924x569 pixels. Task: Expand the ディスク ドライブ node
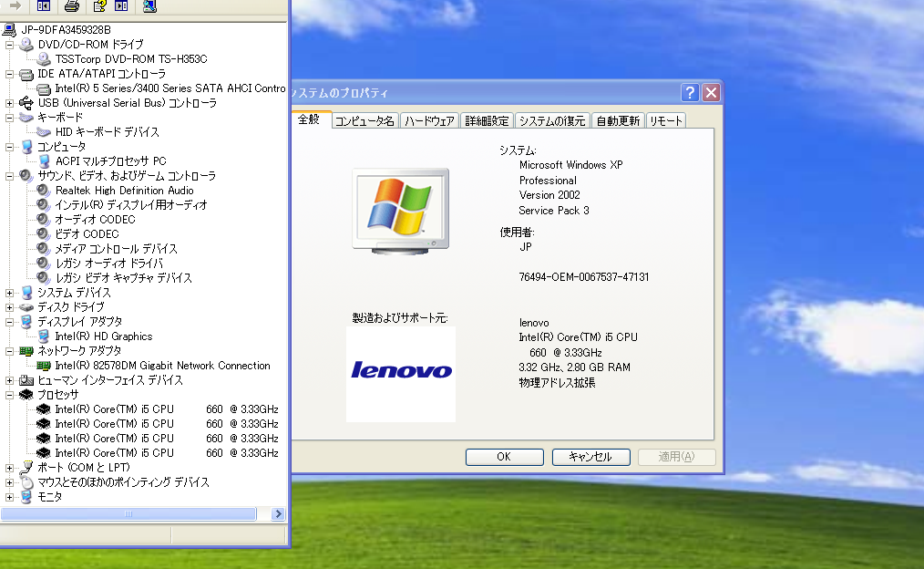[x=9, y=308]
